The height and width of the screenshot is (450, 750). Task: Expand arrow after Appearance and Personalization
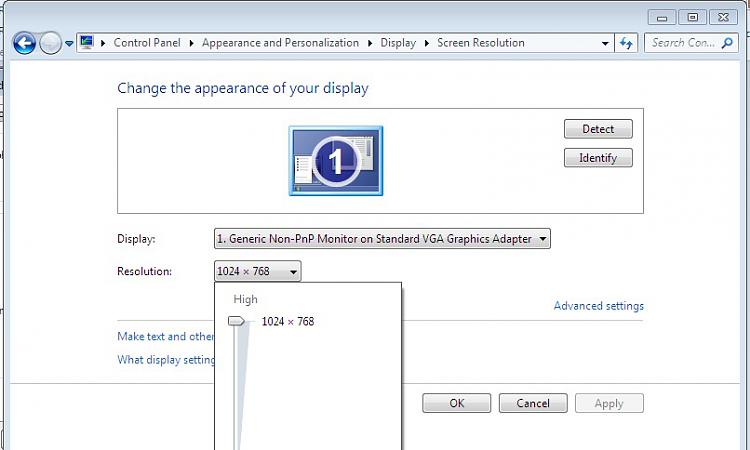370,43
